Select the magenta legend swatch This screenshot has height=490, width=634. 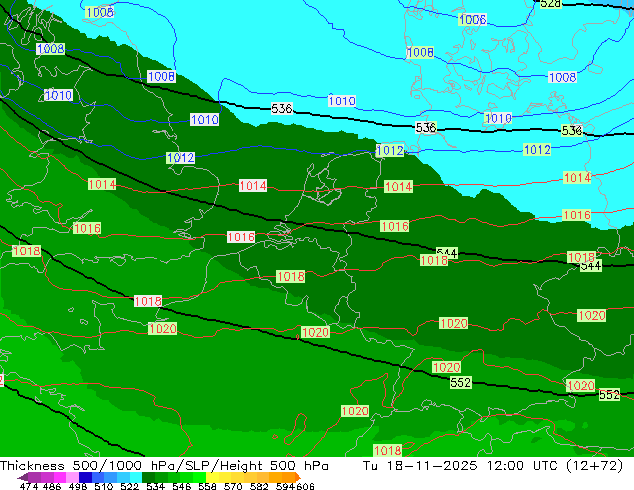[60, 477]
